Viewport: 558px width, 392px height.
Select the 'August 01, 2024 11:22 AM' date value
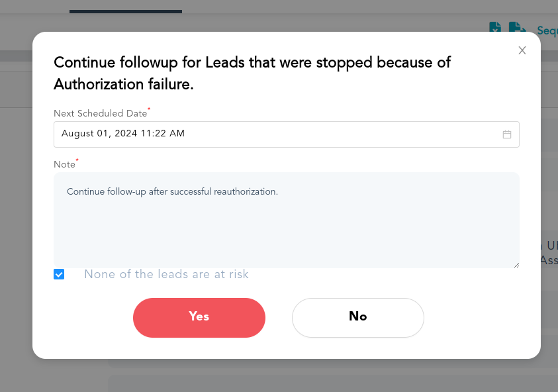[123, 134]
